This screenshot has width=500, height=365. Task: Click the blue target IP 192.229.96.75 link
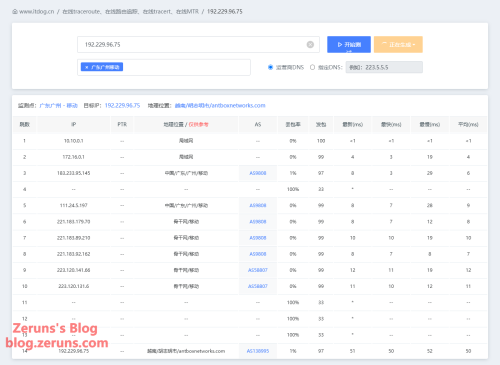[122, 106]
